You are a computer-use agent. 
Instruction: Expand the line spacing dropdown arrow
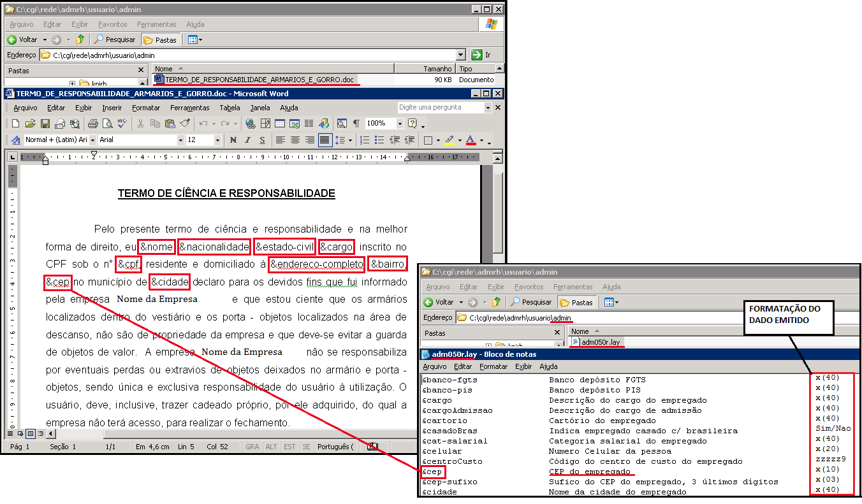(350, 140)
